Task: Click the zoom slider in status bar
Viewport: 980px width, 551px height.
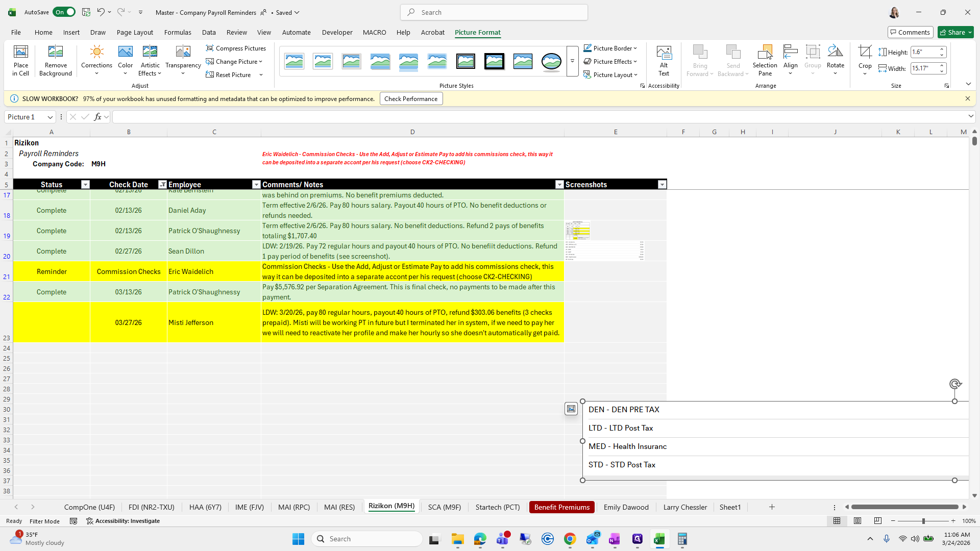Action: click(923, 521)
